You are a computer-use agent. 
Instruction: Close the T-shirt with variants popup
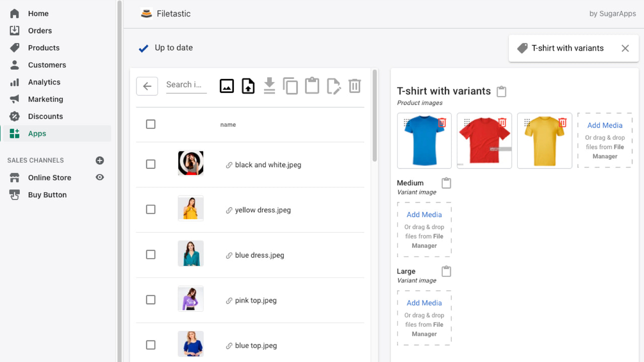point(625,48)
